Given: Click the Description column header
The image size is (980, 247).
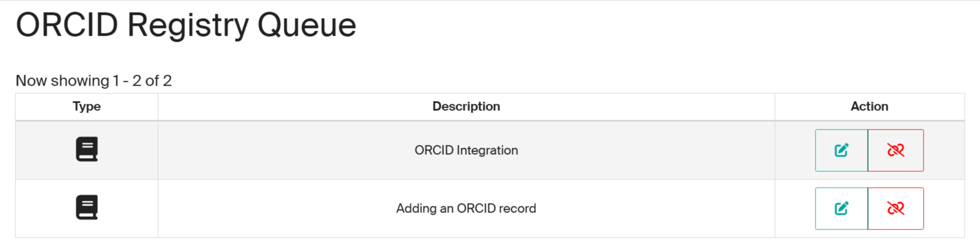Looking at the screenshot, I should coord(466,106).
